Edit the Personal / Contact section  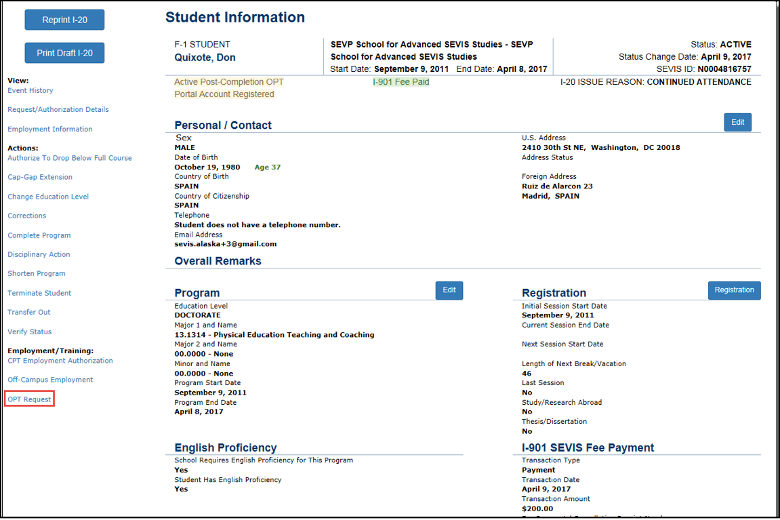(x=738, y=122)
